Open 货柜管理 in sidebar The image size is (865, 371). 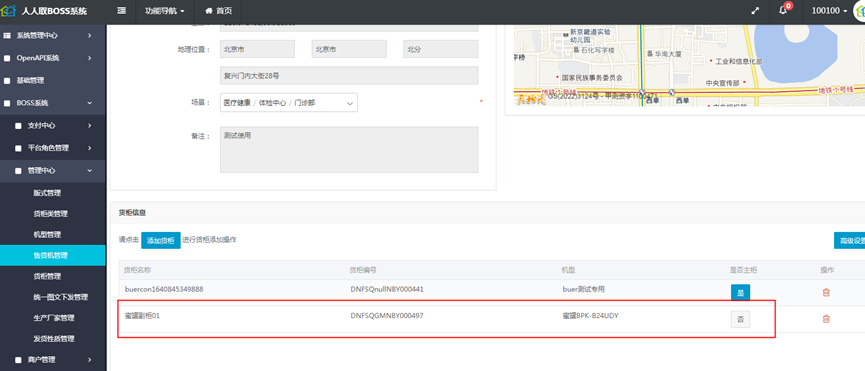[x=52, y=276]
